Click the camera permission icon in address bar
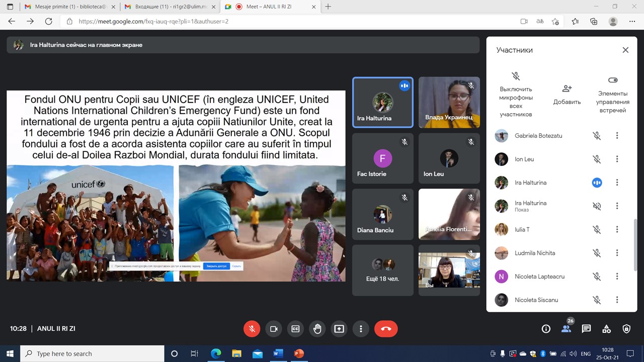The width and height of the screenshot is (644, 362). pos(524,22)
